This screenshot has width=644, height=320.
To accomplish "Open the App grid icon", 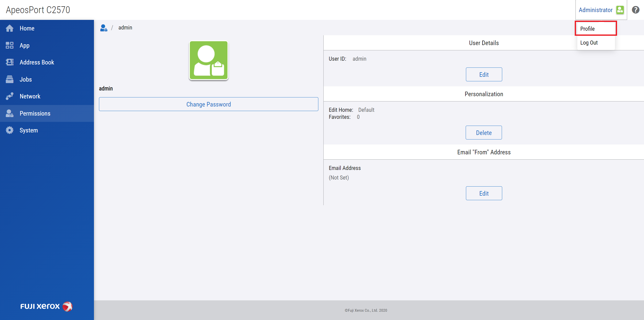I will (x=10, y=45).
